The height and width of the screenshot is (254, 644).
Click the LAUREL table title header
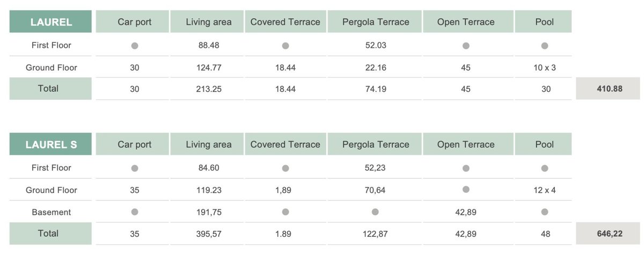[50, 22]
